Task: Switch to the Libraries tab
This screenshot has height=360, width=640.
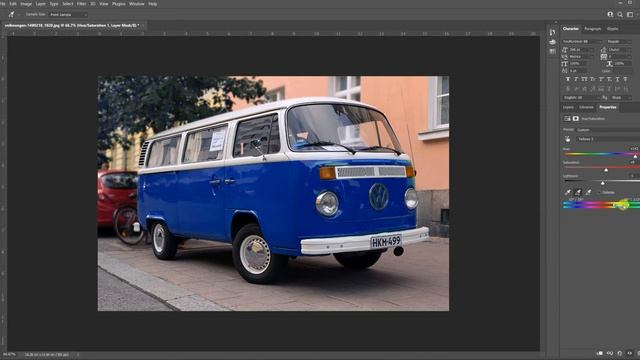Action: click(x=586, y=107)
